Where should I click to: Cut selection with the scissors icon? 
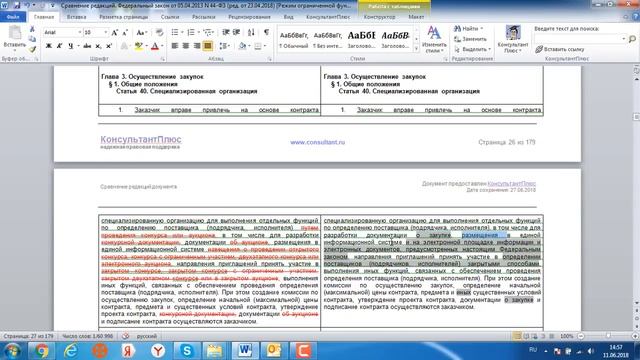click(x=32, y=29)
